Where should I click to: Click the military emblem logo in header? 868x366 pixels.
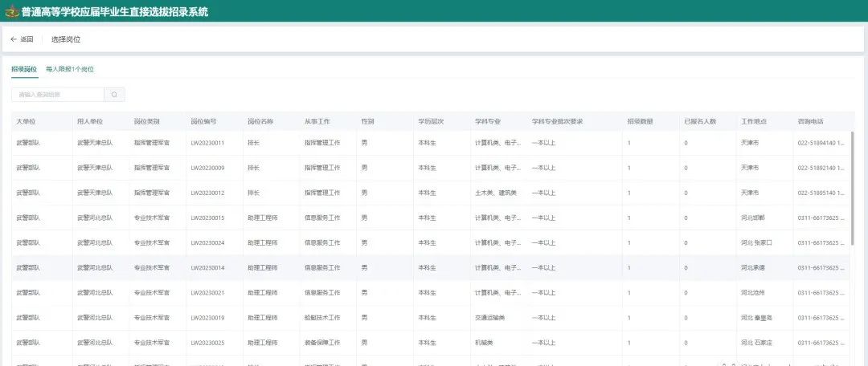point(11,11)
